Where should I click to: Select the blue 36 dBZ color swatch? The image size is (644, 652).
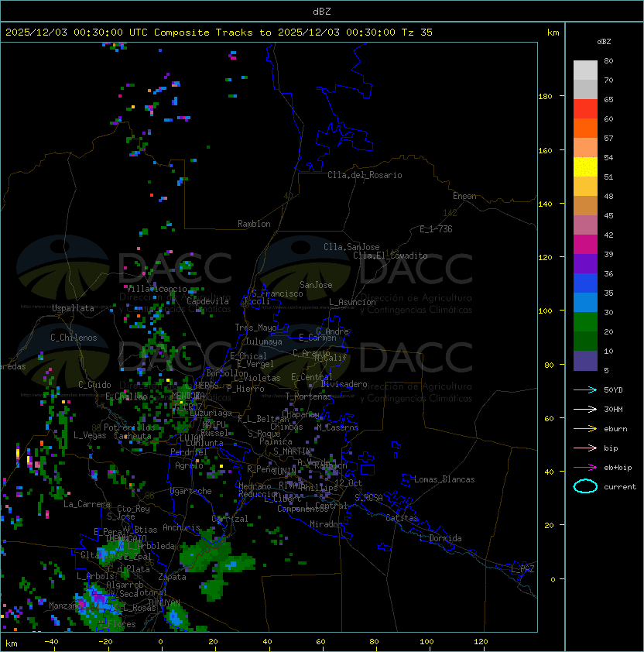[585, 283]
